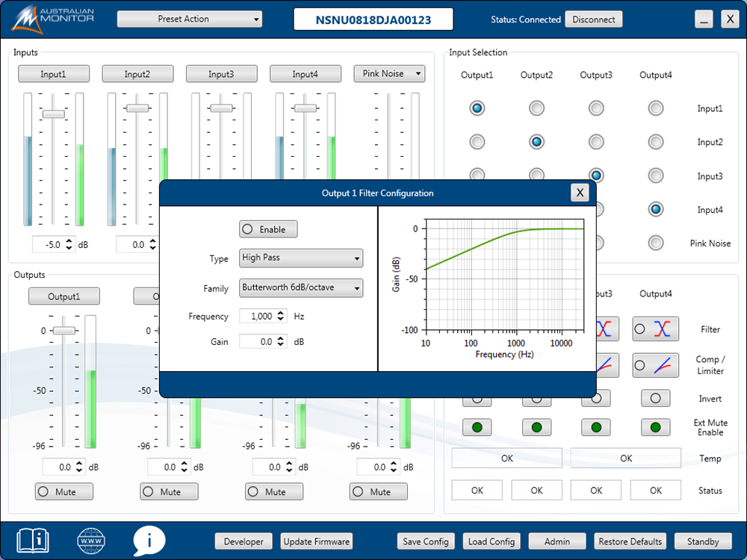
Task: Open the user manual book icon
Action: click(x=33, y=539)
